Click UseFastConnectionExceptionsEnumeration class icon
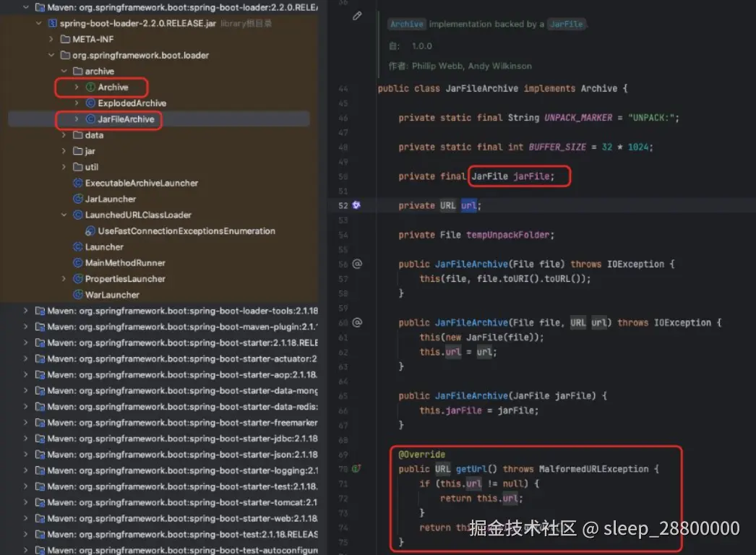Screen dimensions: 756x555 click(x=90, y=231)
